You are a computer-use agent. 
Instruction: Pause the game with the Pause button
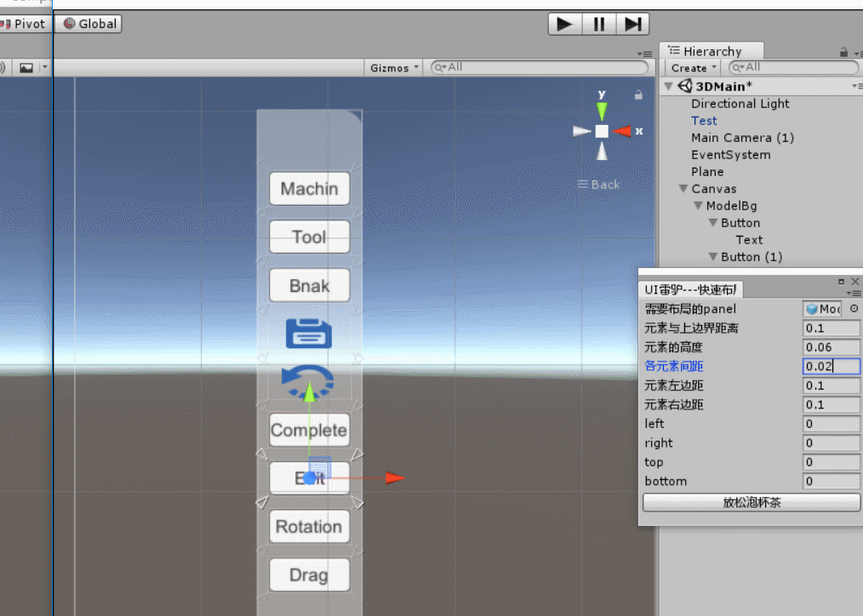pyautogui.click(x=599, y=24)
